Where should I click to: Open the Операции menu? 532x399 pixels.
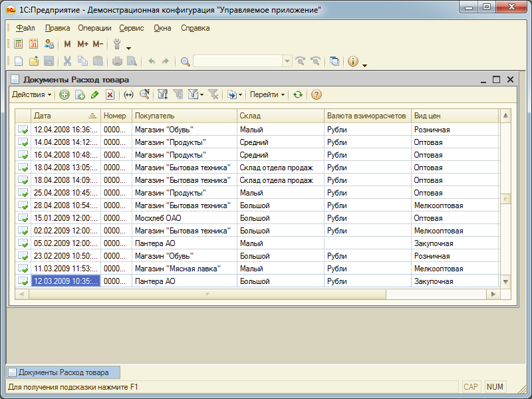(94, 28)
